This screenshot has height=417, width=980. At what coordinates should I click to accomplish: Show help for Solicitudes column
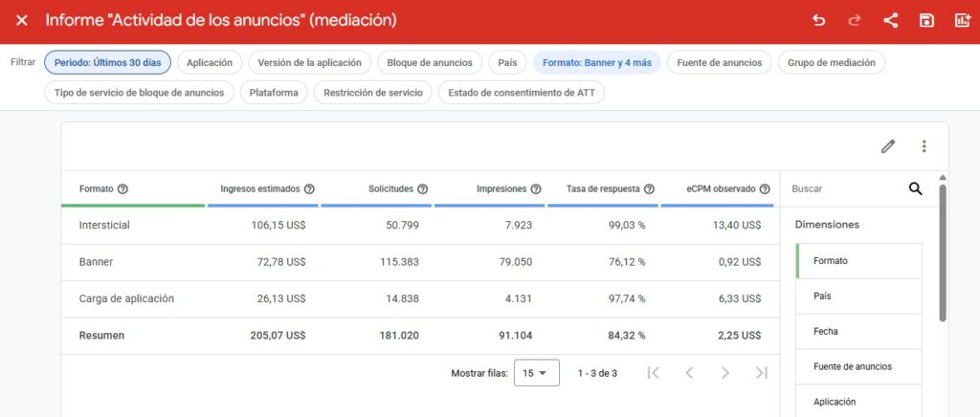(x=422, y=189)
